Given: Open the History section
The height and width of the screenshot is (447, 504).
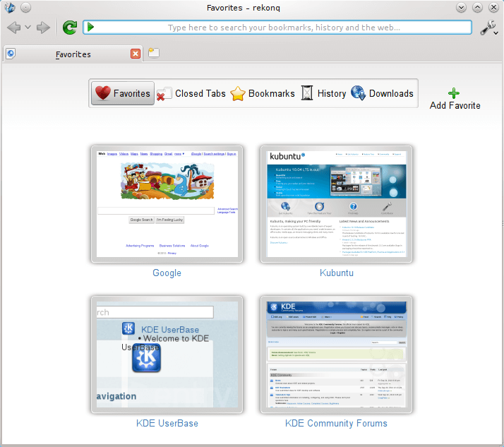Looking at the screenshot, I should coord(323,93).
